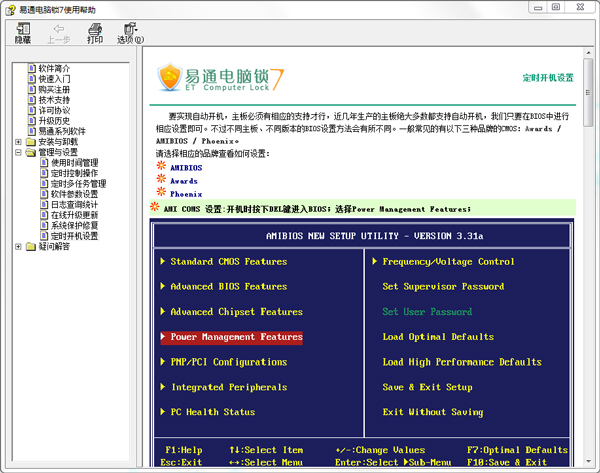Open the 定时多任务管理 topic
This screenshot has width=600, height=473.
78,184
